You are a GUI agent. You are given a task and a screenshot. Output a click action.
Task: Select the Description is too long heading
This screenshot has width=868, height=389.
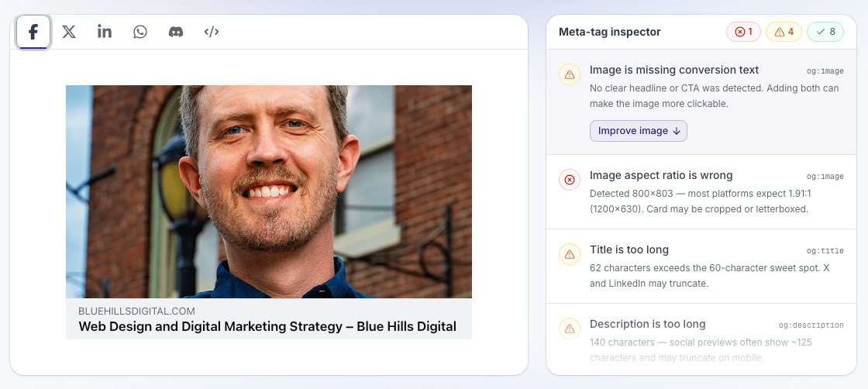(648, 324)
